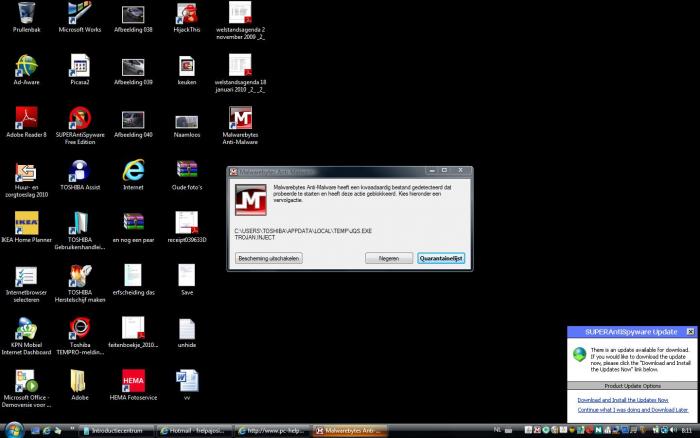Open the Ad-Aware desktop shortcut
700x438 pixels.
[x=26, y=70]
